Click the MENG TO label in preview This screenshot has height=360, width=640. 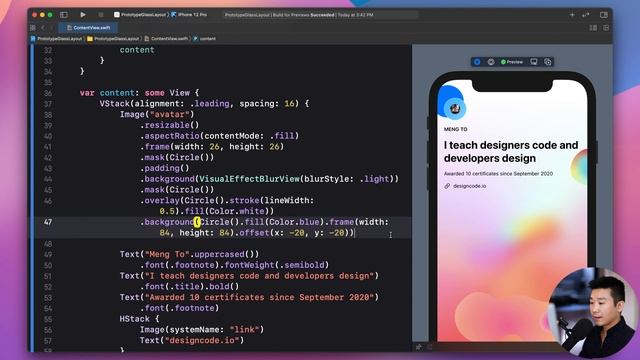click(456, 129)
